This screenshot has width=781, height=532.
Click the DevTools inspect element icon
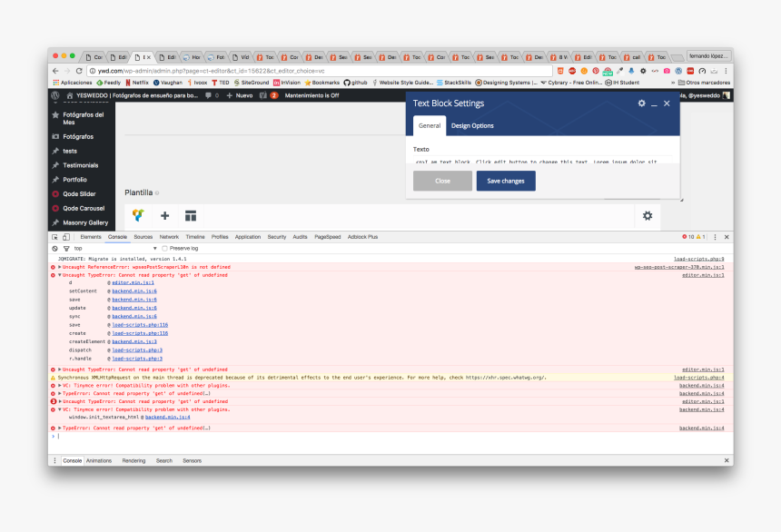[x=54, y=237]
